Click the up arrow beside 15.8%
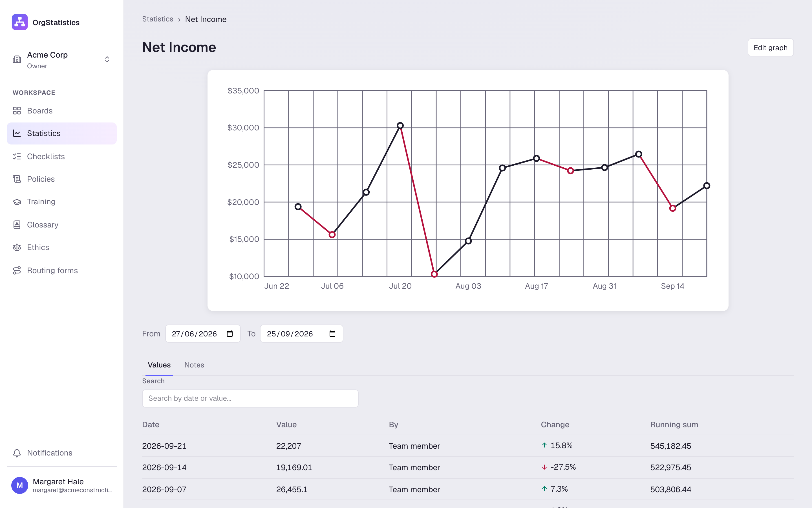The image size is (812, 508). click(544, 446)
